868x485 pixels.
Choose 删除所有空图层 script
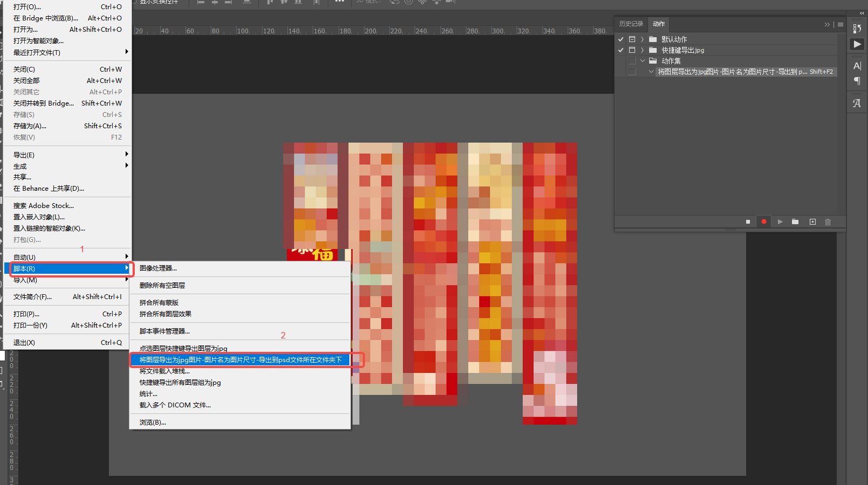coord(240,285)
